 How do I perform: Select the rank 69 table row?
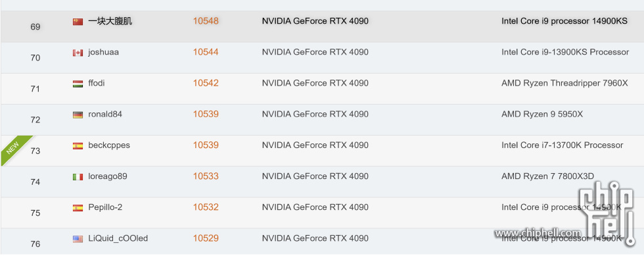322,27
